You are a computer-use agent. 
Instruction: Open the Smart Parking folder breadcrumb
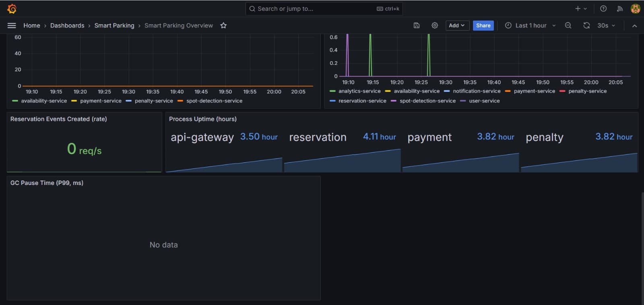114,25
